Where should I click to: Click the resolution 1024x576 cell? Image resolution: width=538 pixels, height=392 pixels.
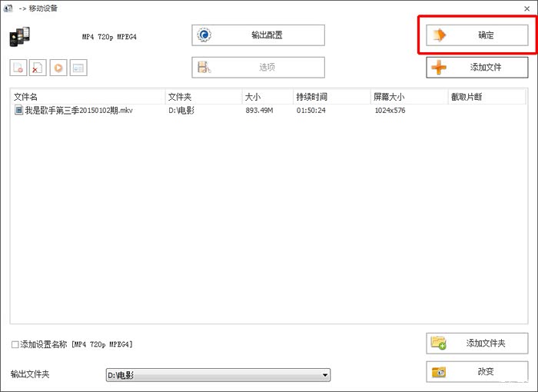[390, 111]
